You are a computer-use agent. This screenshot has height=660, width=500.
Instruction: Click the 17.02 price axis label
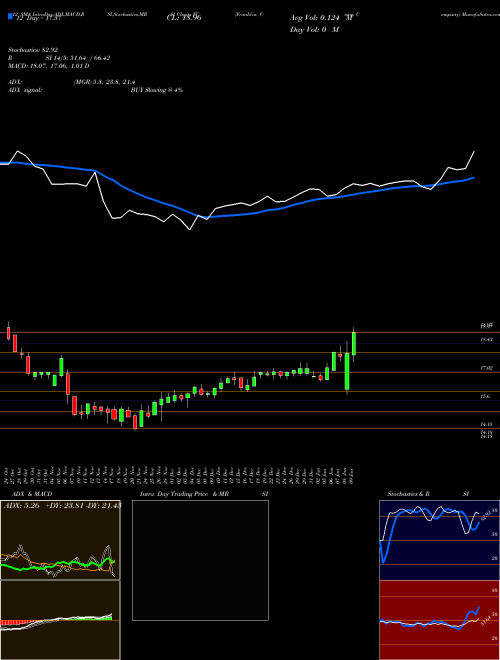coord(487,368)
